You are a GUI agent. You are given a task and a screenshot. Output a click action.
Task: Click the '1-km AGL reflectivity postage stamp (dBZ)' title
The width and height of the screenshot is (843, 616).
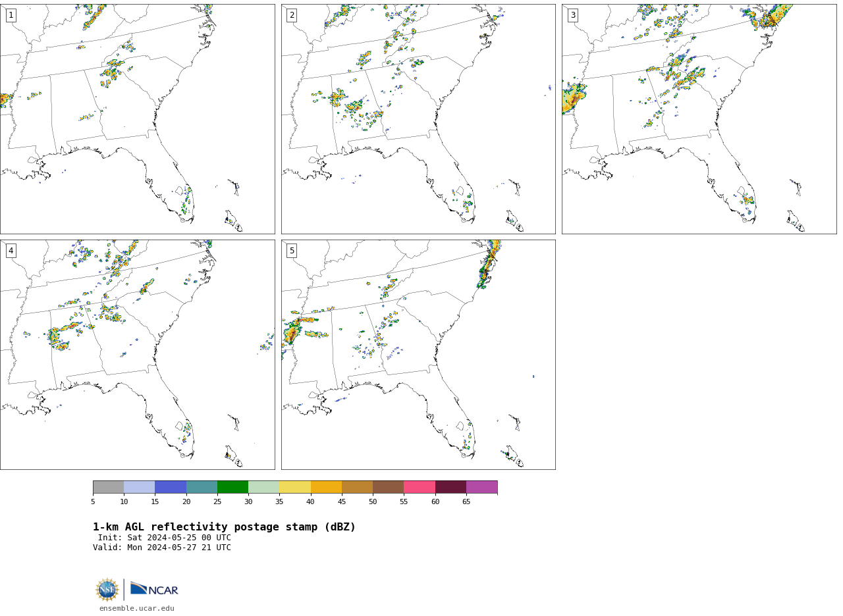(224, 527)
